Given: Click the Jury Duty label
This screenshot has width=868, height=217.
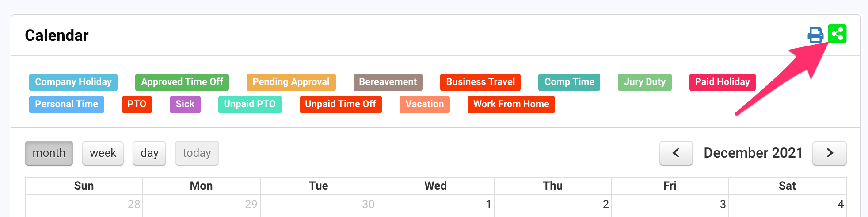Looking at the screenshot, I should pyautogui.click(x=645, y=82).
